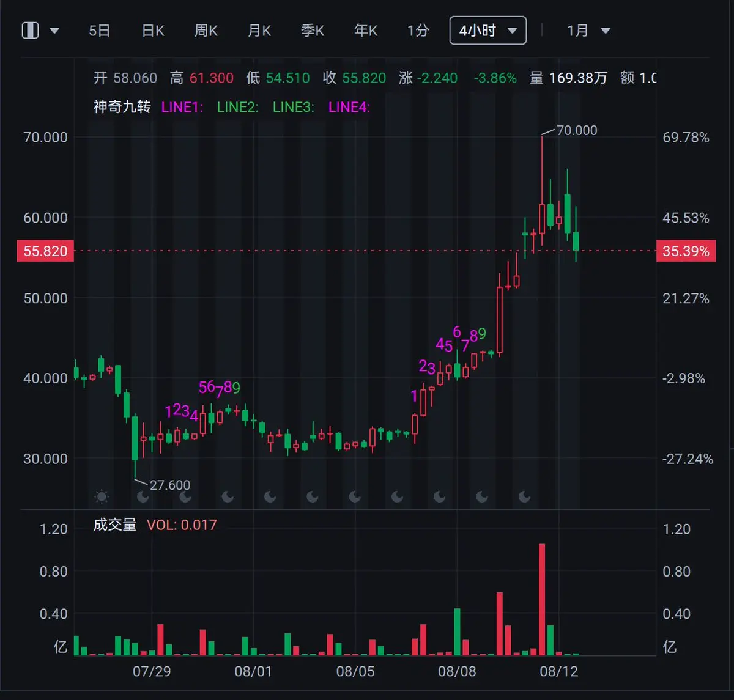Expand the 1月 range dropdown

click(x=588, y=31)
